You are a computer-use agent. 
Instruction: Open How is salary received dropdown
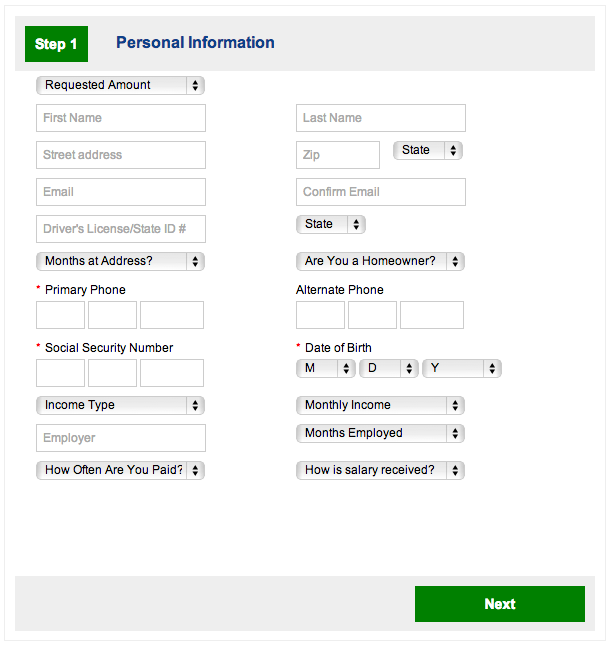381,470
